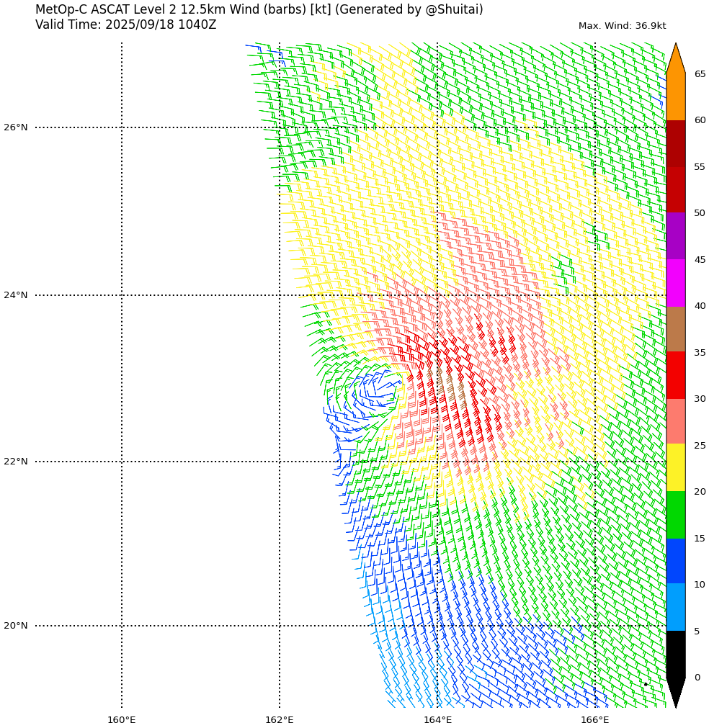This screenshot has width=709, height=728.
Task: Click the 162°E longitude label
Action: 280,720
